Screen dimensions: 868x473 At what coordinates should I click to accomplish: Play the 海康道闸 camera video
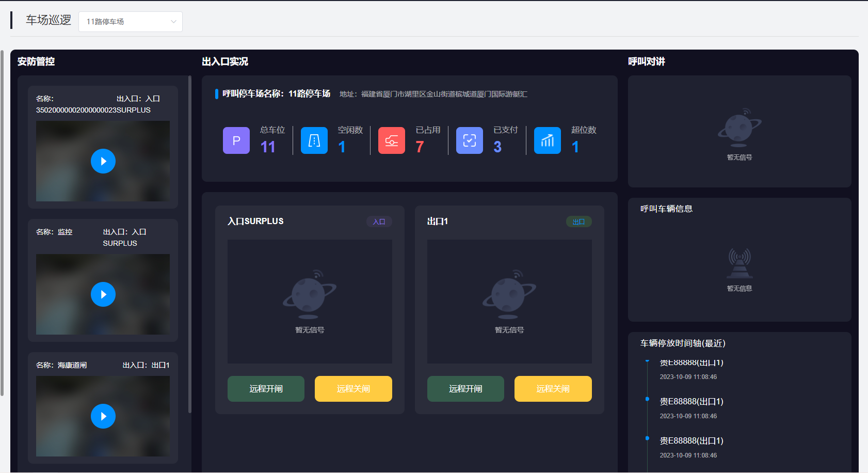click(103, 416)
